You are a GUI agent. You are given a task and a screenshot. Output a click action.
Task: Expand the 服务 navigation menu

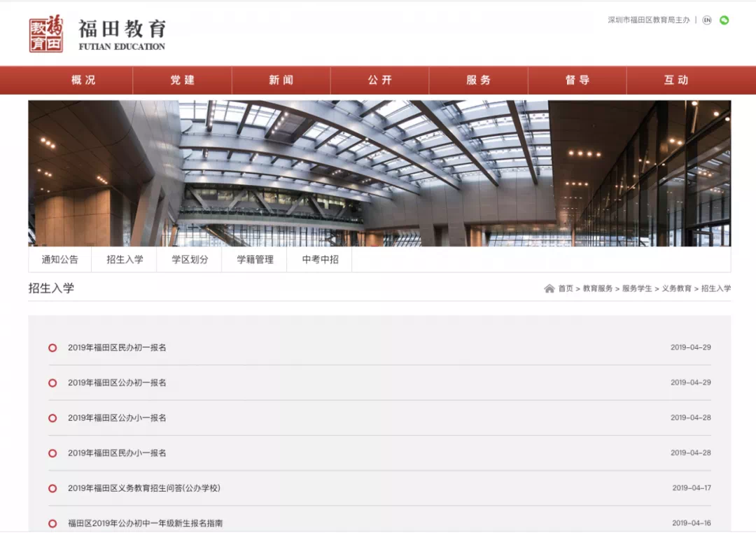[x=478, y=81]
